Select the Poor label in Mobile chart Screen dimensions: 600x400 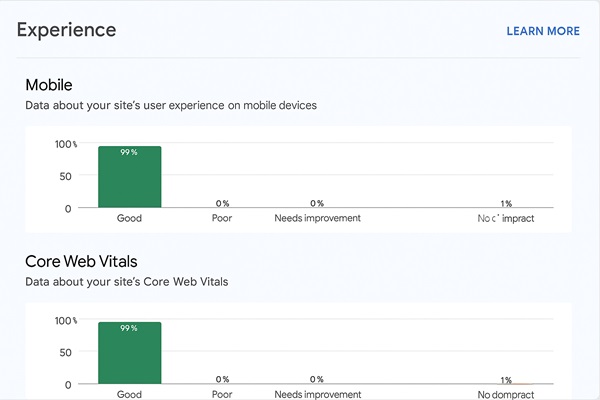pyautogui.click(x=222, y=218)
